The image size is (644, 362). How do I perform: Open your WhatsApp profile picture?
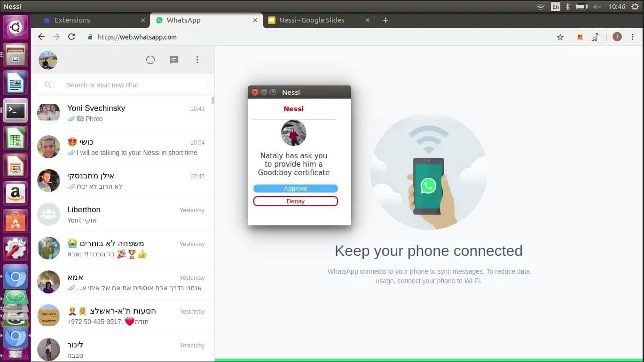(x=48, y=60)
